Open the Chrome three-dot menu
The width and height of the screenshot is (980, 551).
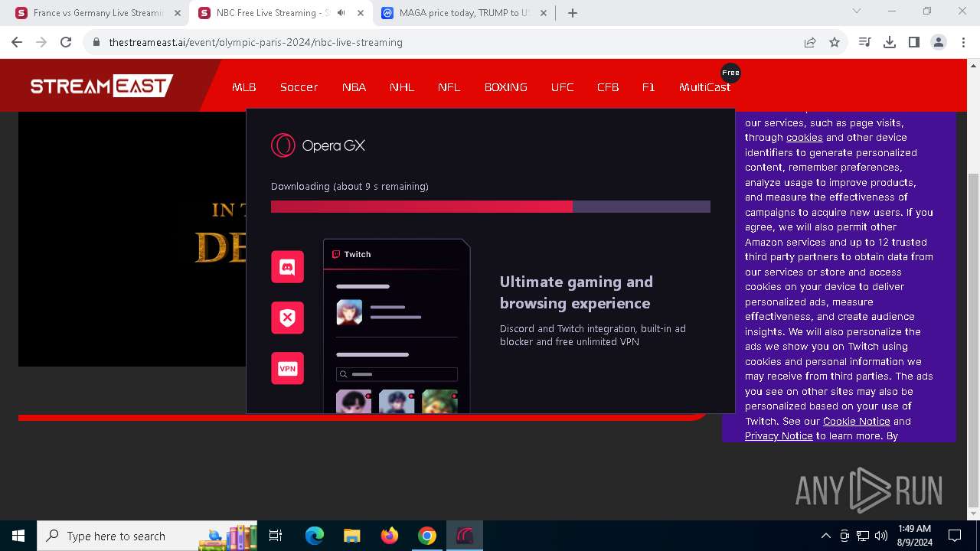962,42
